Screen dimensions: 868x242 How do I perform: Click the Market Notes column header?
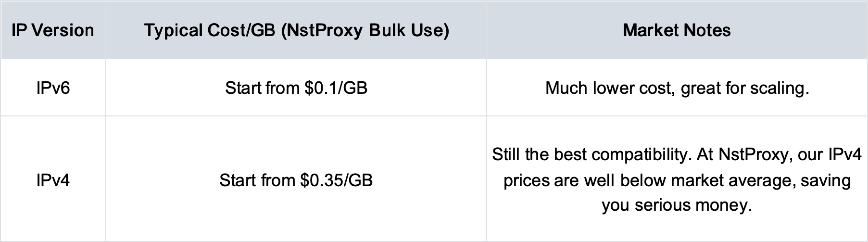pyautogui.click(x=677, y=30)
